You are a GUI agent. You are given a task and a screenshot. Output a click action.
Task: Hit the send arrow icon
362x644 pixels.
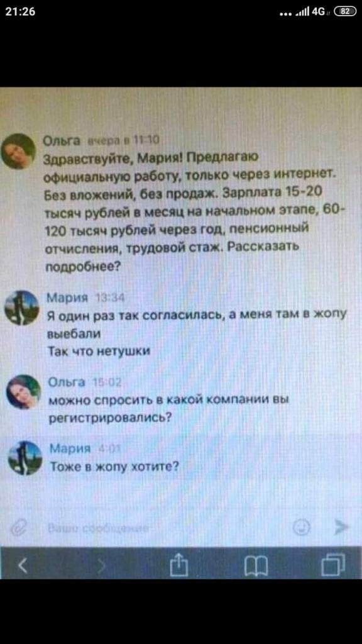tap(340, 526)
